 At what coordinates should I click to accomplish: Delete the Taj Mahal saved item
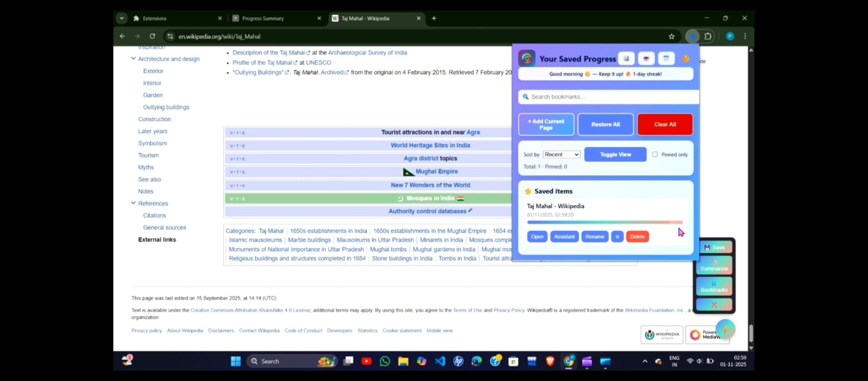coord(637,237)
